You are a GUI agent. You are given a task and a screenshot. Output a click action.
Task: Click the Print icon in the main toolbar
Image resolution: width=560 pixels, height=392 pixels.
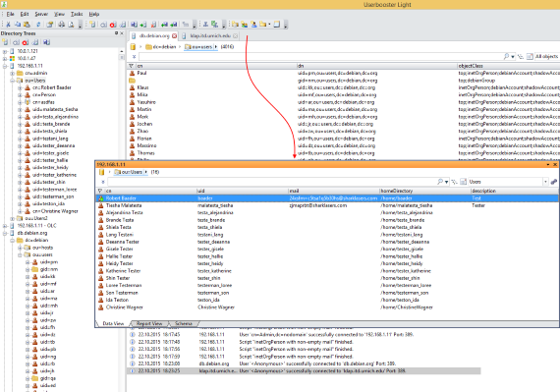pyautogui.click(x=62, y=25)
